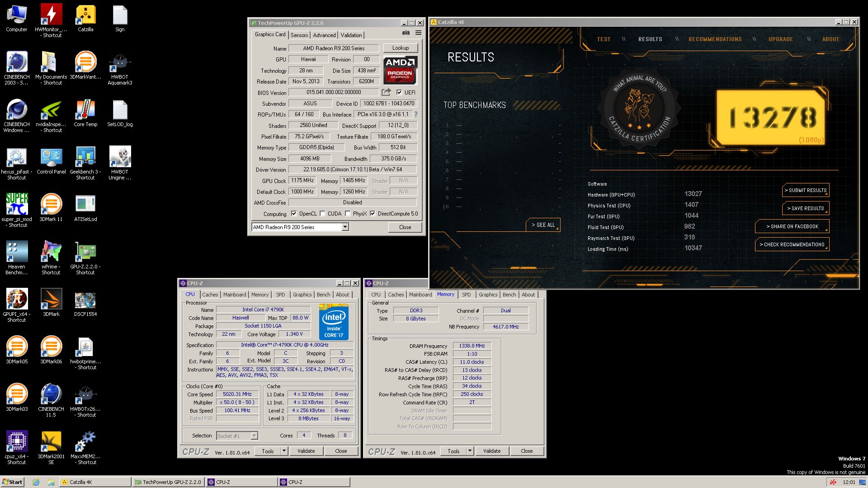
Task: Toggle the OpenCL checkbox
Action: [294, 214]
